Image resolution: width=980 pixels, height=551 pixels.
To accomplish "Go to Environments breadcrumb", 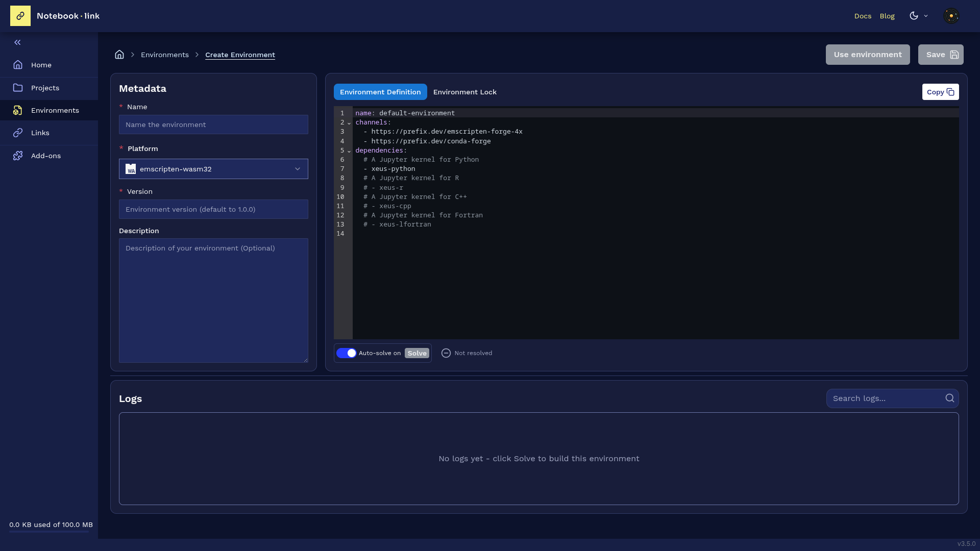I will click(165, 55).
